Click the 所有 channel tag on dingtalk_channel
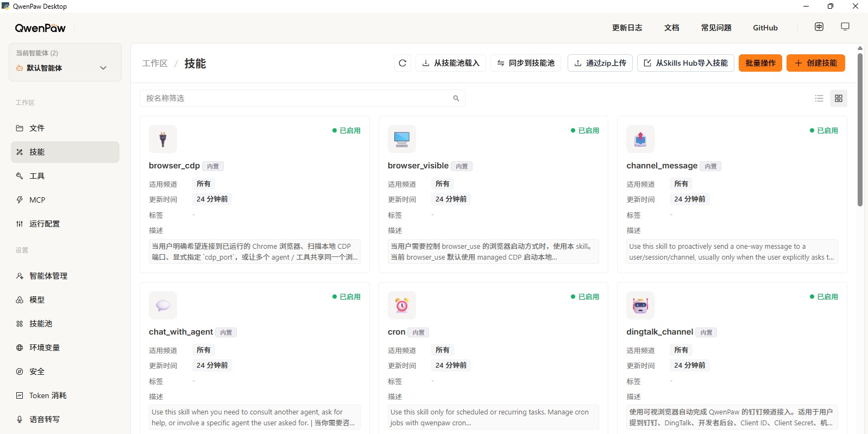Viewport: 868px width, 434px height. (x=681, y=350)
